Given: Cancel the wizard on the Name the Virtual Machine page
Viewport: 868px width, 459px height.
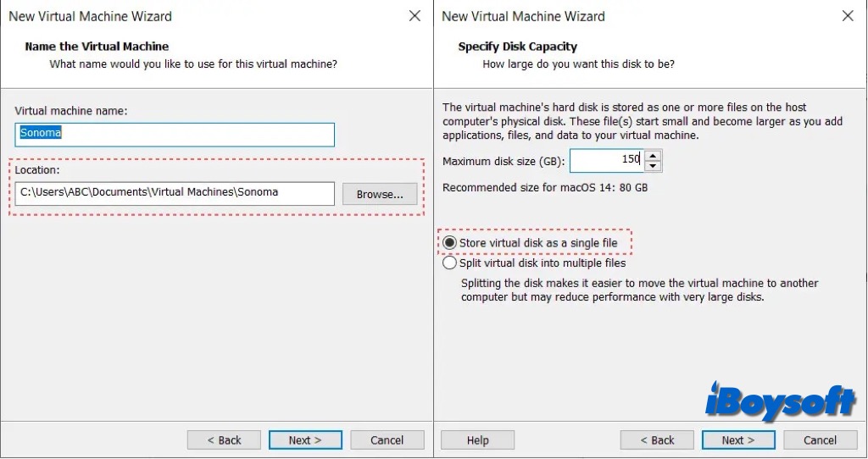Looking at the screenshot, I should tap(387, 440).
